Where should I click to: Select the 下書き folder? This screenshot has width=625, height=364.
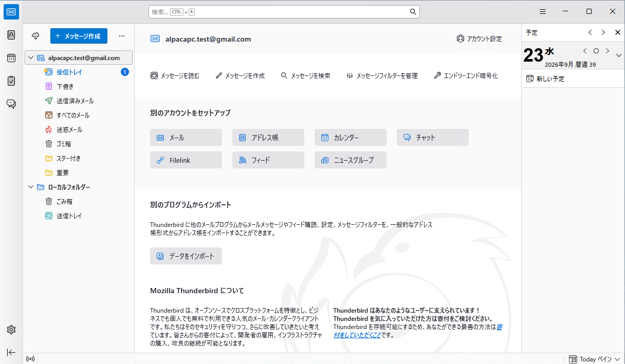(79, 87)
